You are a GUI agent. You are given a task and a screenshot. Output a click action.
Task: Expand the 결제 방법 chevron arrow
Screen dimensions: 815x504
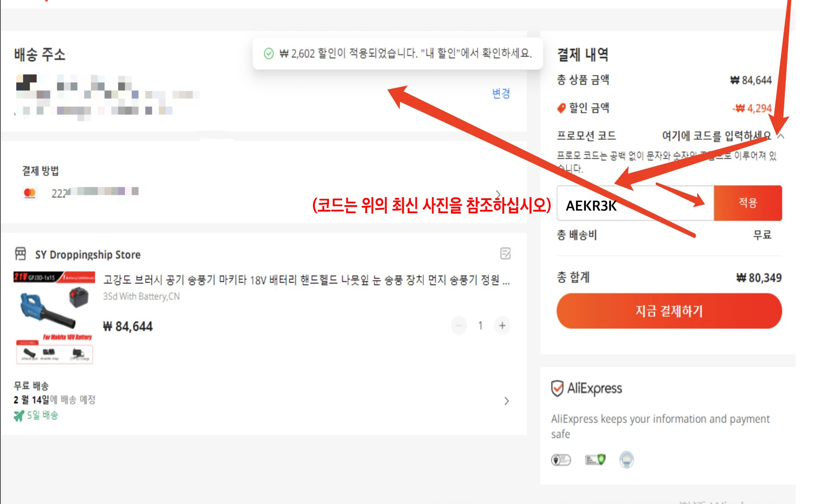point(498,194)
